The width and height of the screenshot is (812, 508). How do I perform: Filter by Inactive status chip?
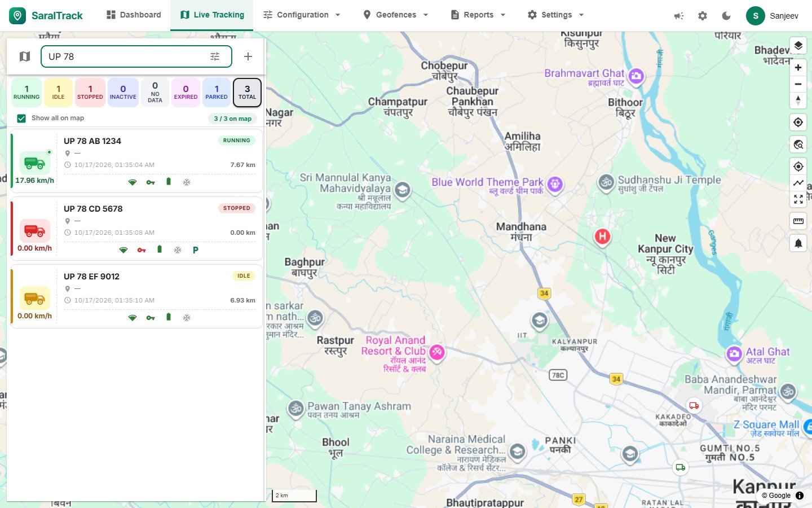click(123, 93)
